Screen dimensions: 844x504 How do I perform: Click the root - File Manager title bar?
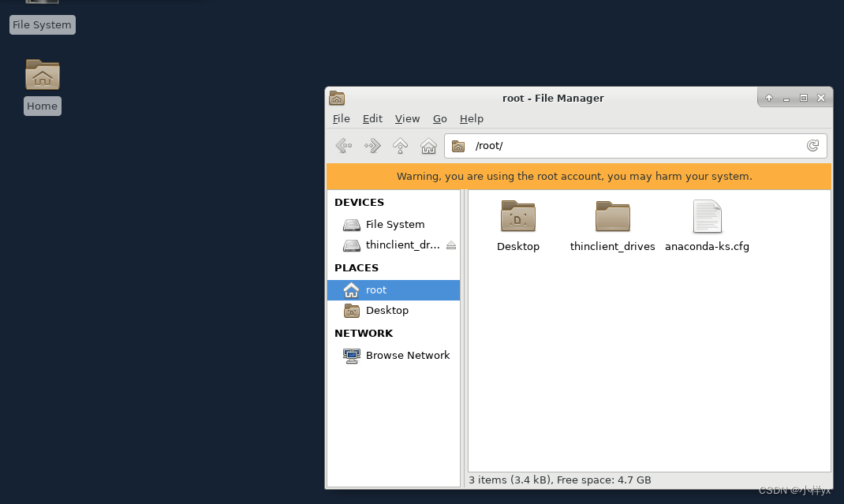pyautogui.click(x=553, y=98)
